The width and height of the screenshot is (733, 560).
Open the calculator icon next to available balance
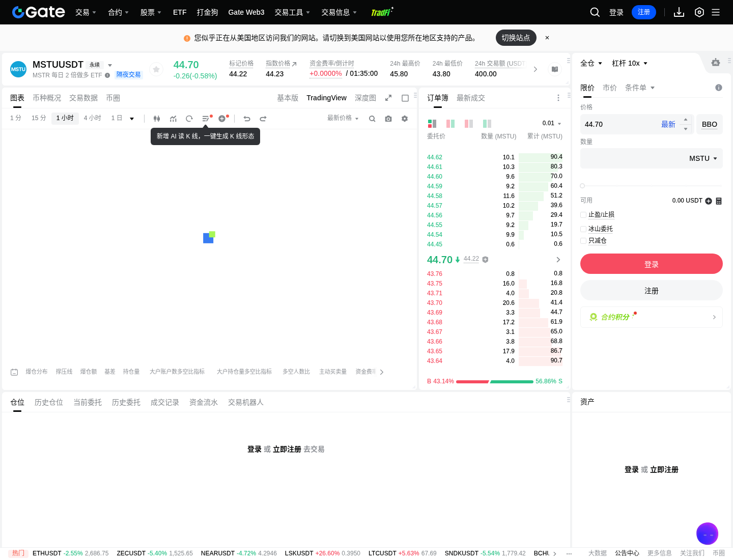coord(719,201)
